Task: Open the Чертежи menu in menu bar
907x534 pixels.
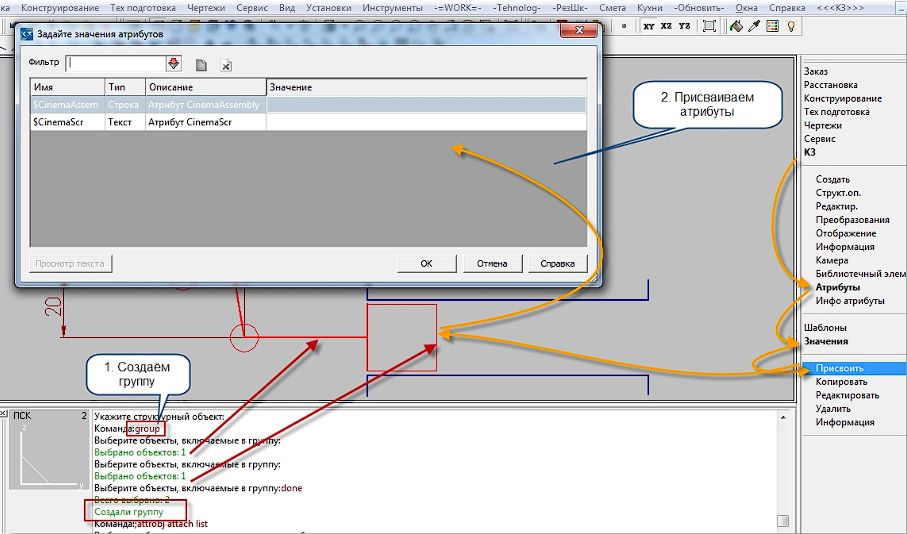Action: [207, 8]
